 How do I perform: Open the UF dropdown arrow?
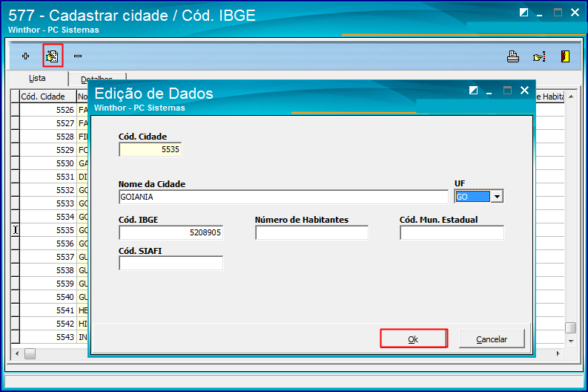497,197
